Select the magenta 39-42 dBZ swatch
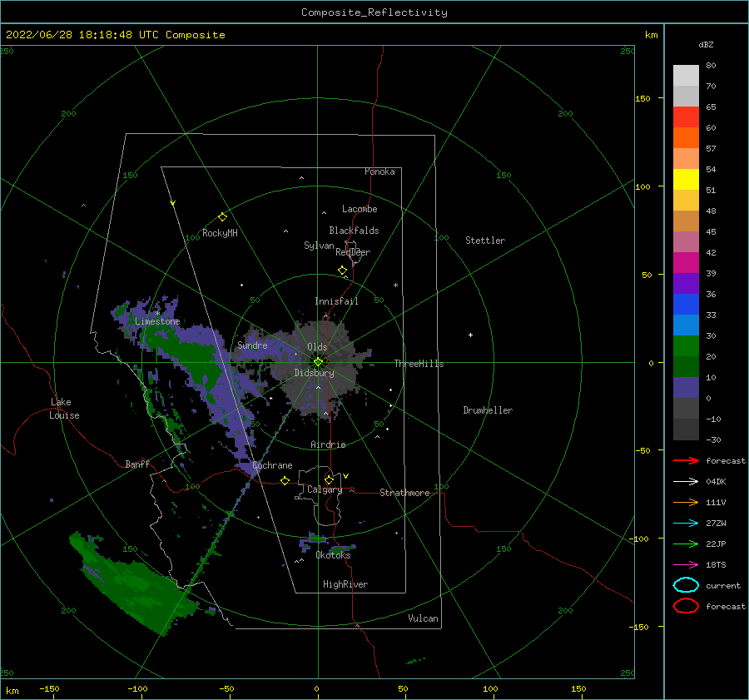The image size is (749, 700). [x=686, y=262]
